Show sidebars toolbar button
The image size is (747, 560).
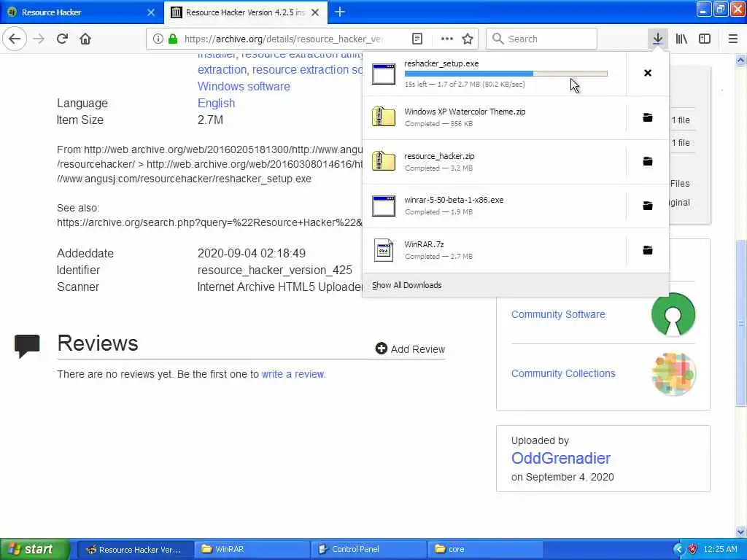click(705, 39)
